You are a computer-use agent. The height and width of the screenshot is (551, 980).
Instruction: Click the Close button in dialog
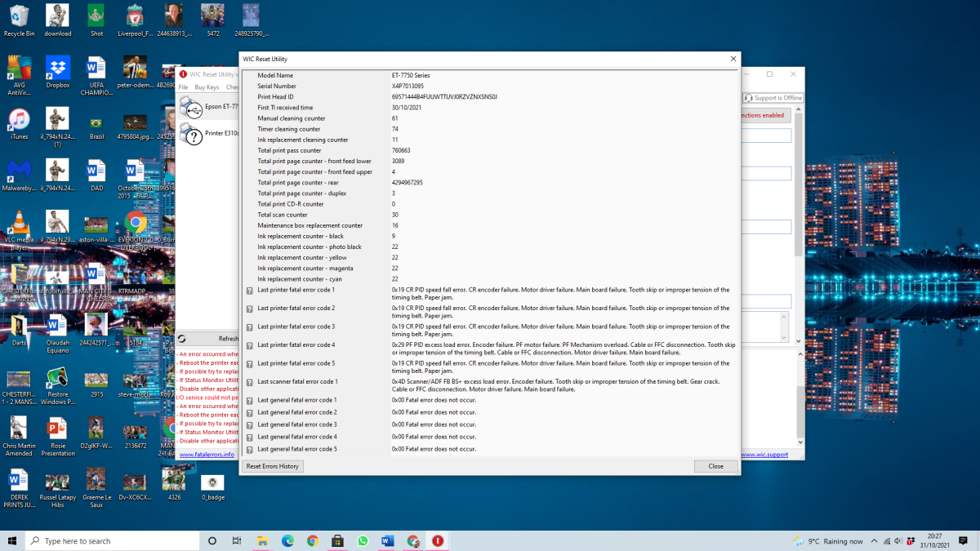pos(715,466)
